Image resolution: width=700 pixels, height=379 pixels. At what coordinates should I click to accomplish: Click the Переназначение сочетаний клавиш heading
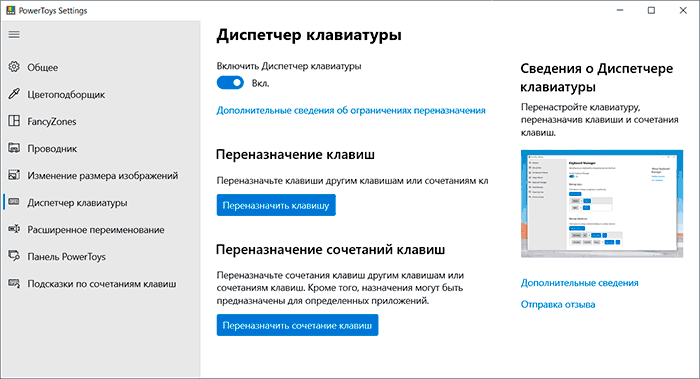coord(330,249)
